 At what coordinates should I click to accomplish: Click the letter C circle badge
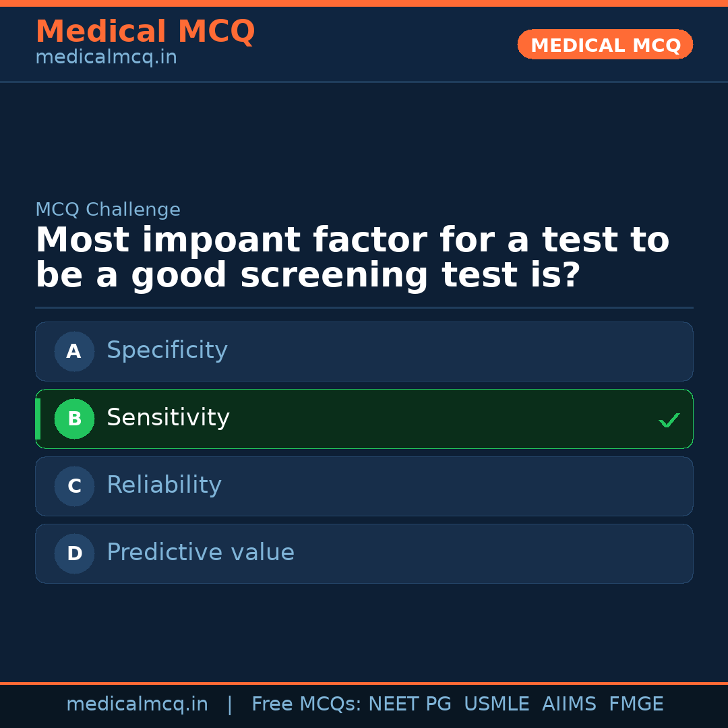pos(74,486)
